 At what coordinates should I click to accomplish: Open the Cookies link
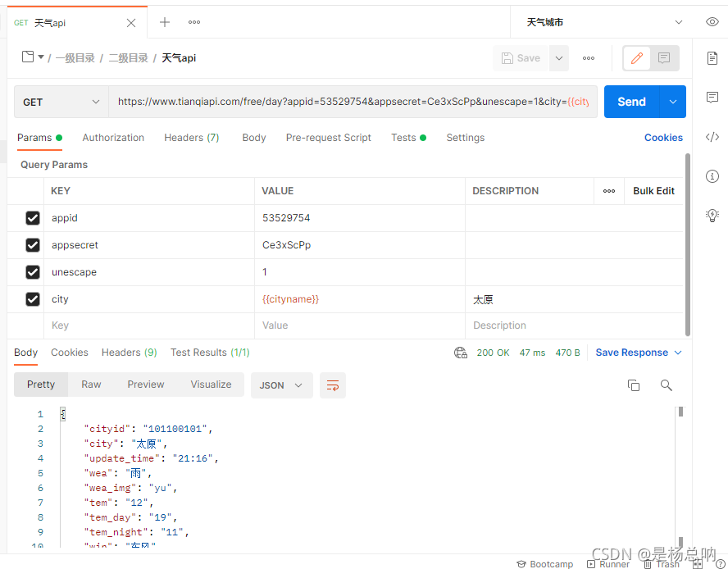pyautogui.click(x=663, y=138)
